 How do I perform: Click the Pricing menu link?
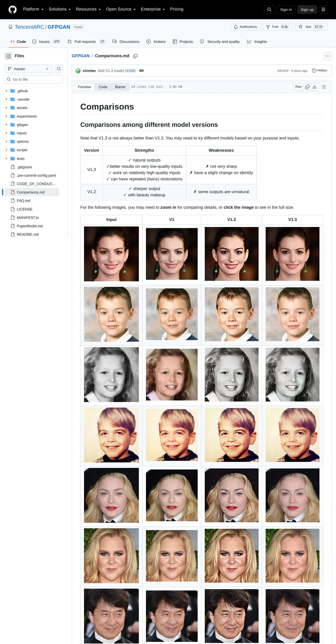coord(177,9)
